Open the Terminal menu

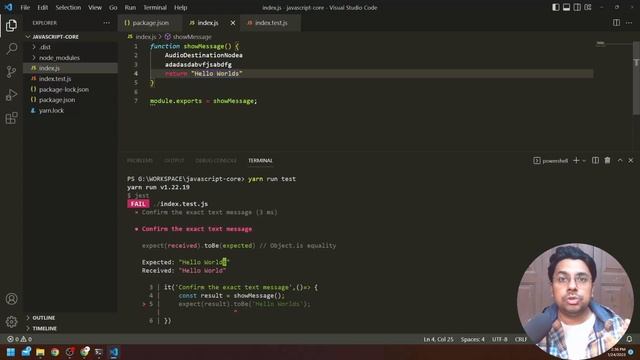(155, 7)
